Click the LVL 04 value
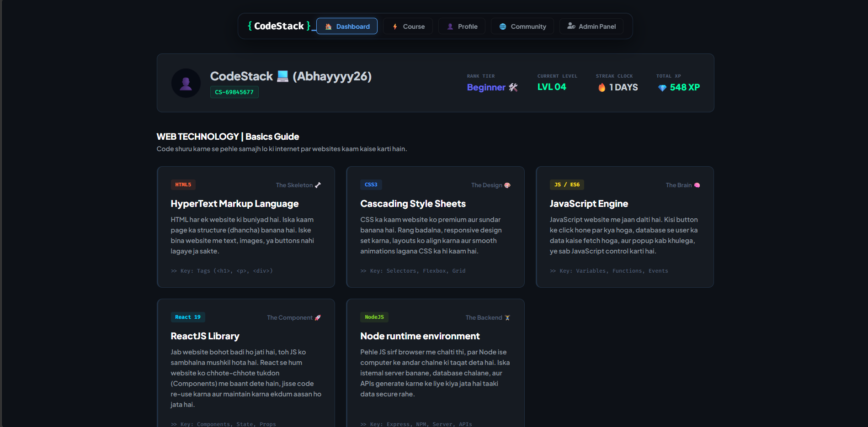The width and height of the screenshot is (868, 427). click(x=552, y=87)
